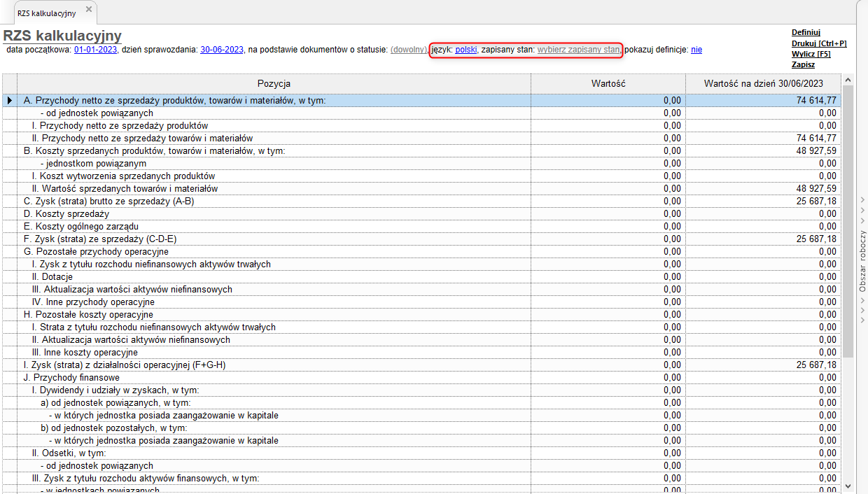Open the start date 01-01-2023 link
Viewport: 868px width, 494px height.
pyautogui.click(x=95, y=50)
